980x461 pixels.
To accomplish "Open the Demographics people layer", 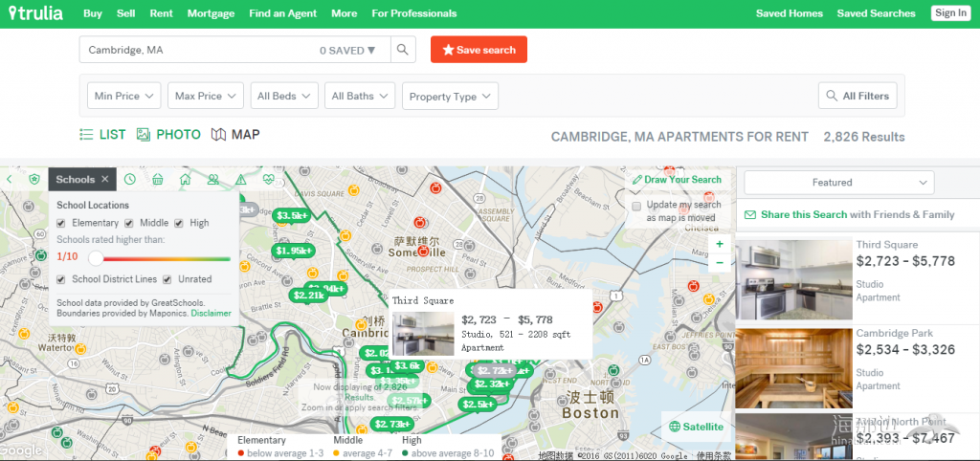I will pyautogui.click(x=213, y=179).
